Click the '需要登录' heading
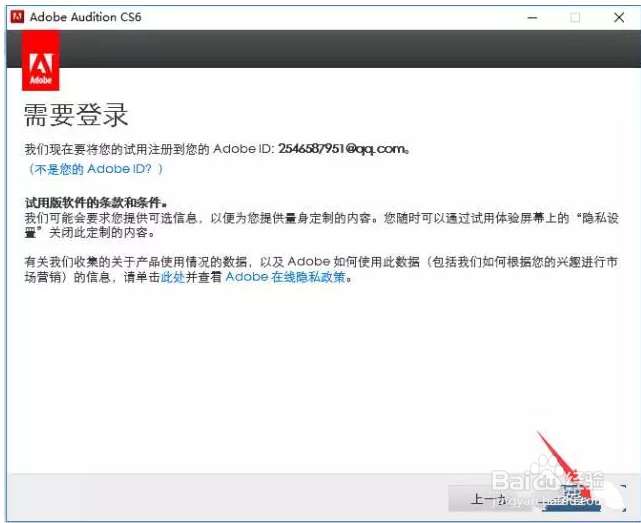The image size is (641, 523). click(x=76, y=115)
